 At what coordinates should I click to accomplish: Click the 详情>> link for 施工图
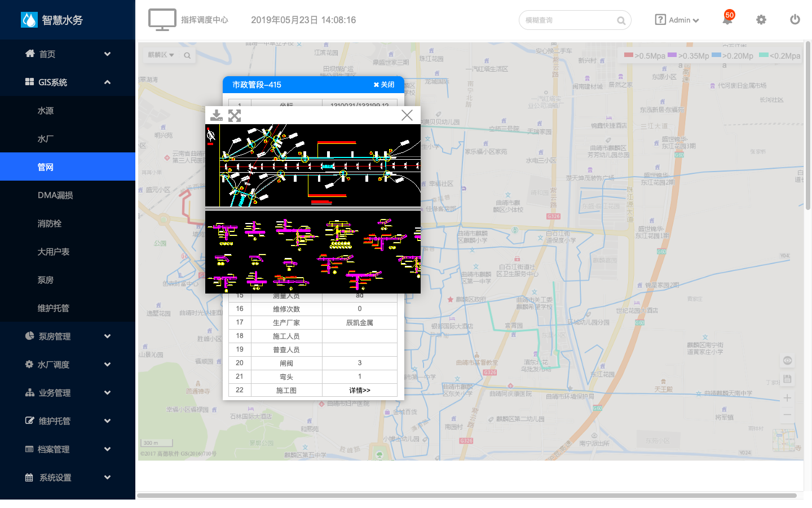[x=360, y=391]
